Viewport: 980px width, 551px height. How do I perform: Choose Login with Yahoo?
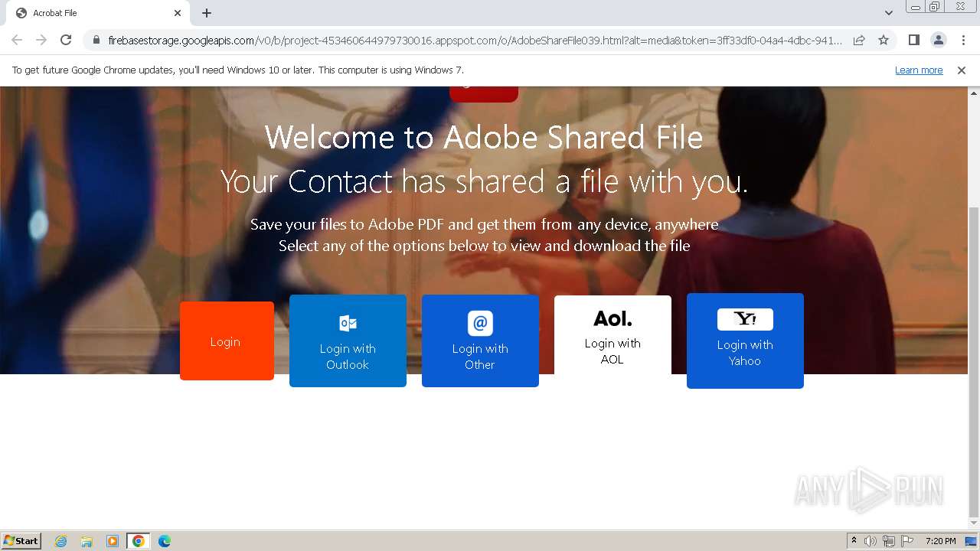(x=745, y=341)
